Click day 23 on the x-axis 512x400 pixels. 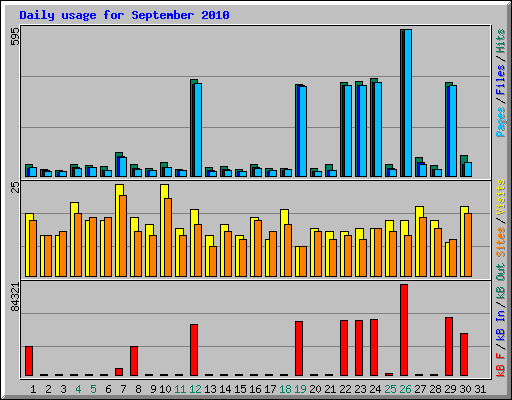click(x=360, y=389)
